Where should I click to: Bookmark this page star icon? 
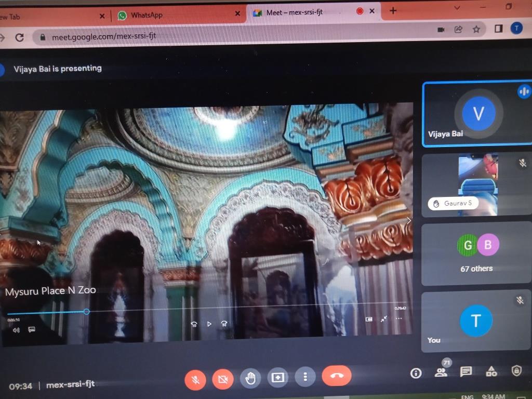pyautogui.click(x=476, y=29)
